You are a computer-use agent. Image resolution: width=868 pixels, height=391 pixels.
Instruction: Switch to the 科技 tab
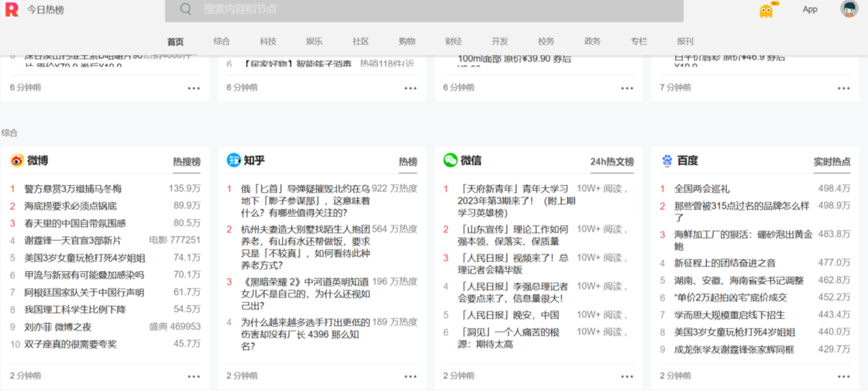pyautogui.click(x=268, y=42)
